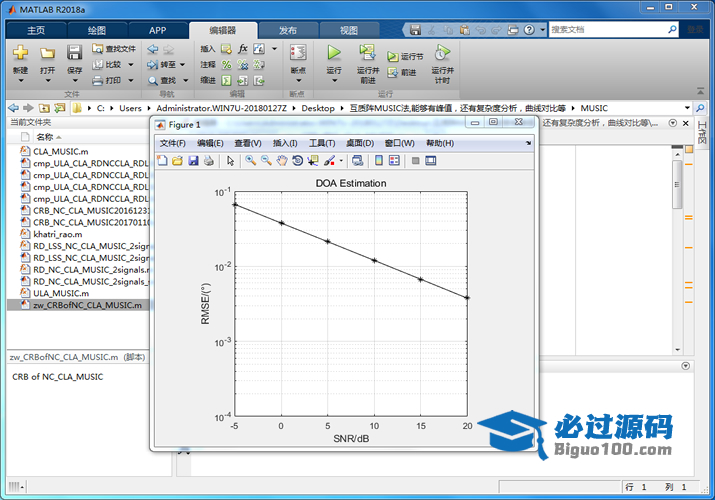Select ULA_MUSIC.m in file list
This screenshot has width=715, height=500.
(x=61, y=294)
